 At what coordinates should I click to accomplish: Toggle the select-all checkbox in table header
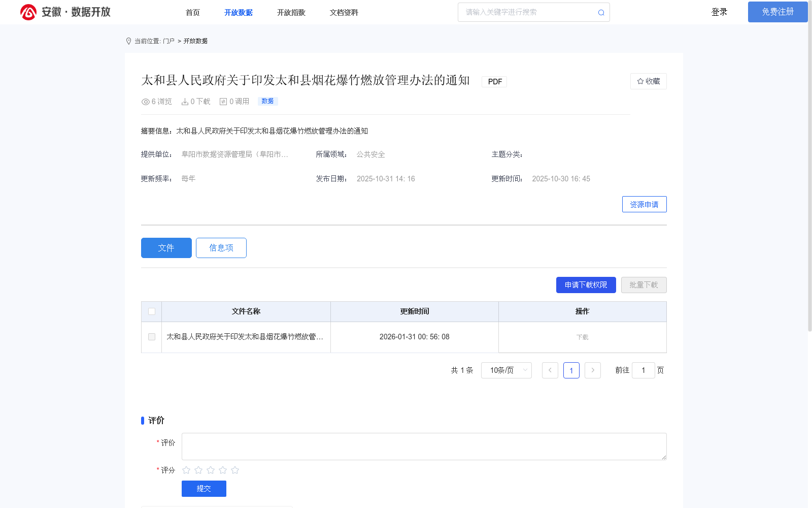coord(152,311)
